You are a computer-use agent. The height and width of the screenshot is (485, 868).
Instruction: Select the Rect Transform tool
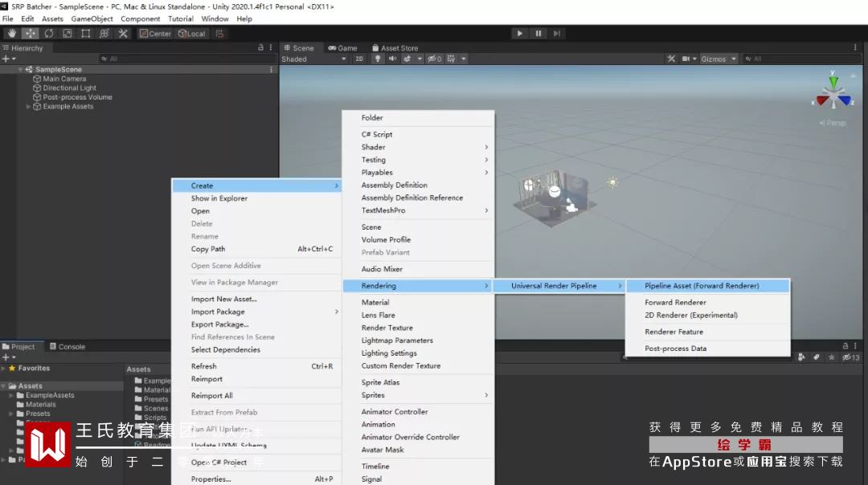(x=86, y=33)
